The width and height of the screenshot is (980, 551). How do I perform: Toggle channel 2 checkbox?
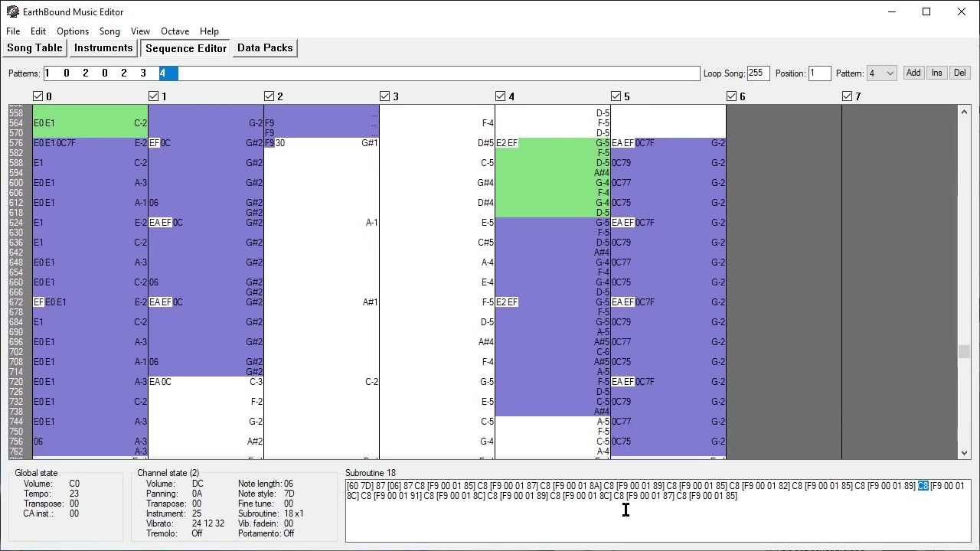(269, 96)
